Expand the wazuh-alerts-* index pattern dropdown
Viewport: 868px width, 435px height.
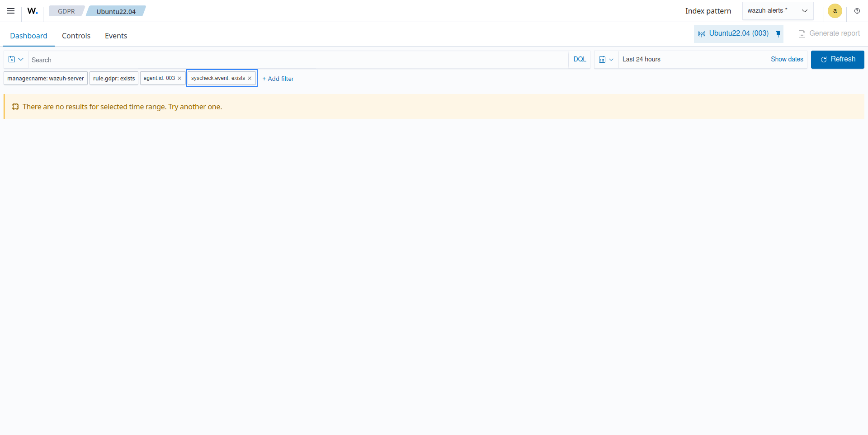coord(777,11)
